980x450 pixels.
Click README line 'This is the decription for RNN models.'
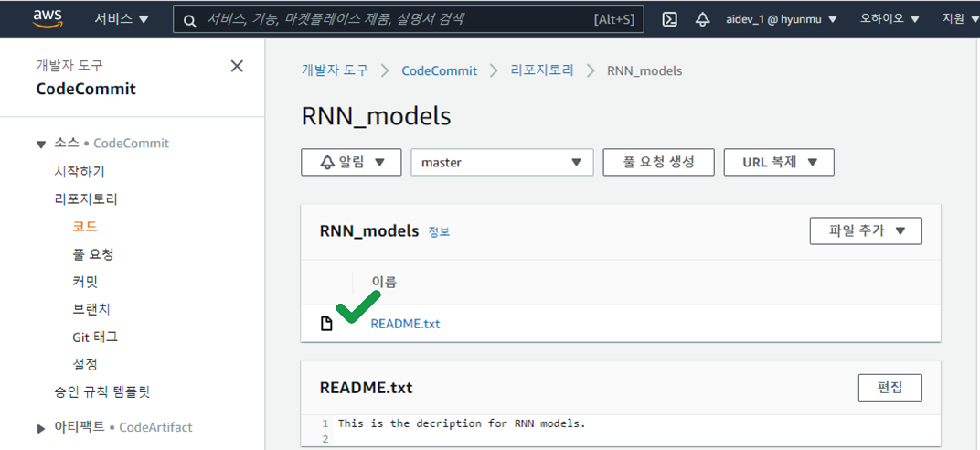(462, 423)
